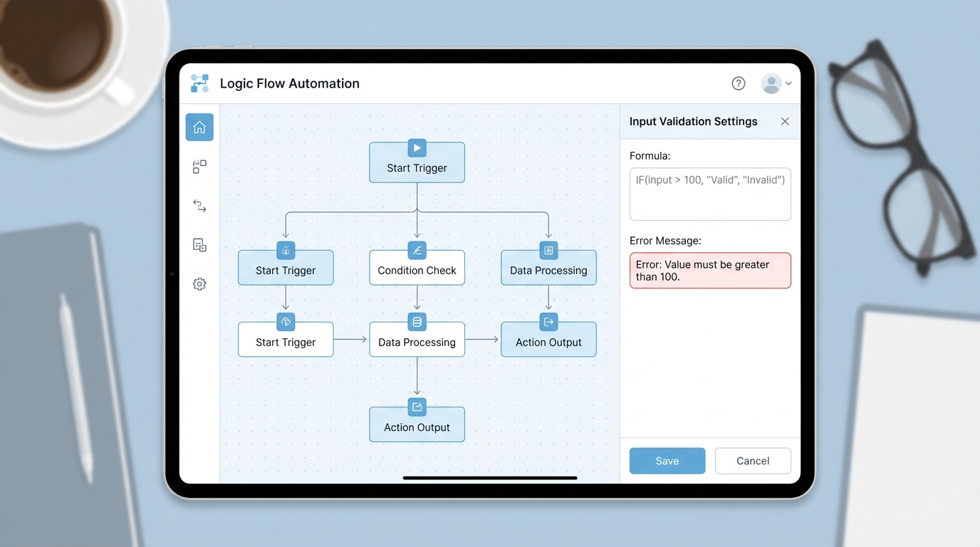Click the pen icon on the Condition Check node
Screen dimensions: 980x547
point(417,250)
